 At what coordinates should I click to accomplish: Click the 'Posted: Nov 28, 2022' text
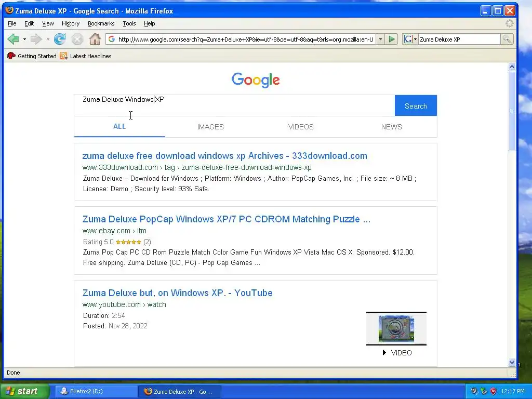pos(115,326)
